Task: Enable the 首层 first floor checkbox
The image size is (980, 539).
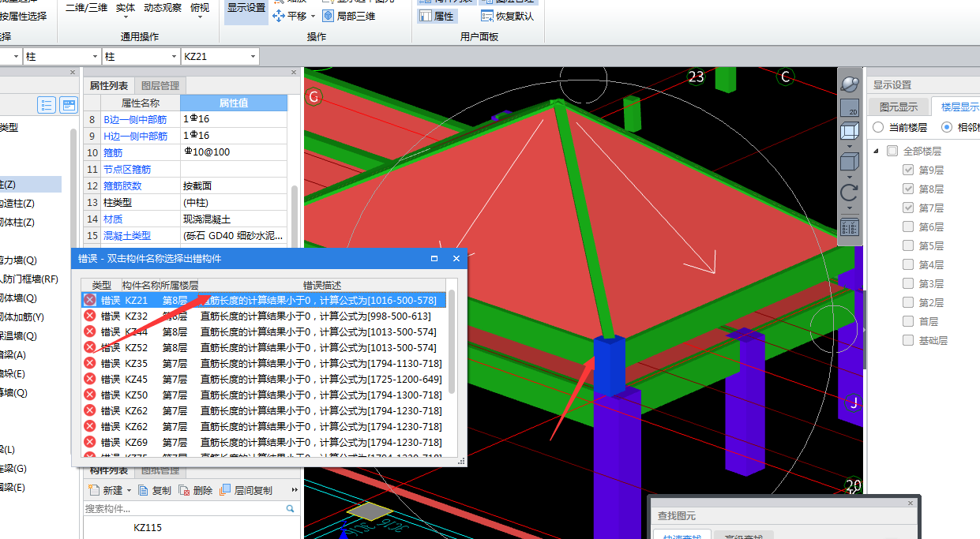Action: click(x=908, y=321)
